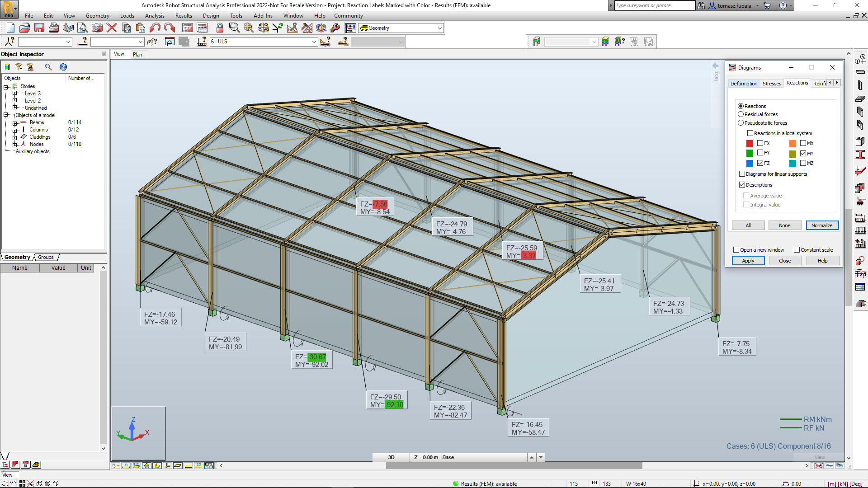This screenshot has width=868, height=488.
Task: Uncheck the Descriptions checkbox
Action: (742, 185)
